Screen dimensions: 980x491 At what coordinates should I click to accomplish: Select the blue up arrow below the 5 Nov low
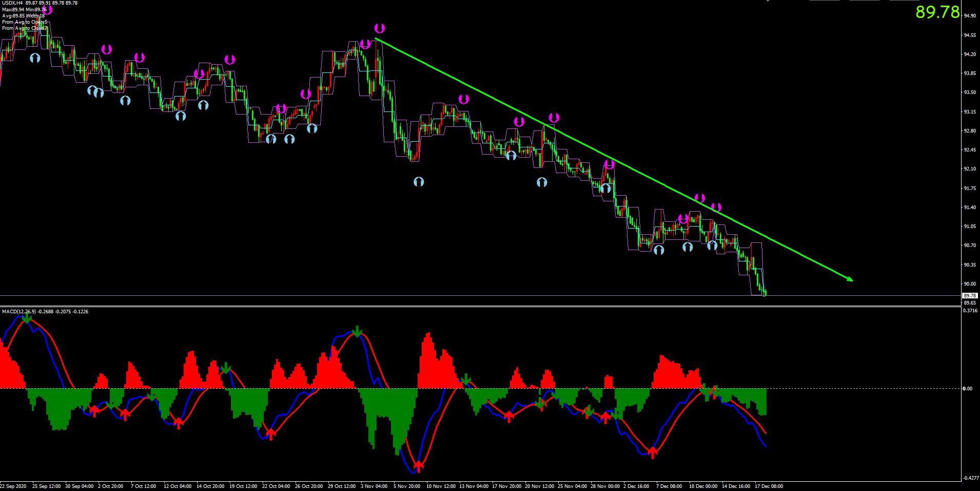(419, 182)
